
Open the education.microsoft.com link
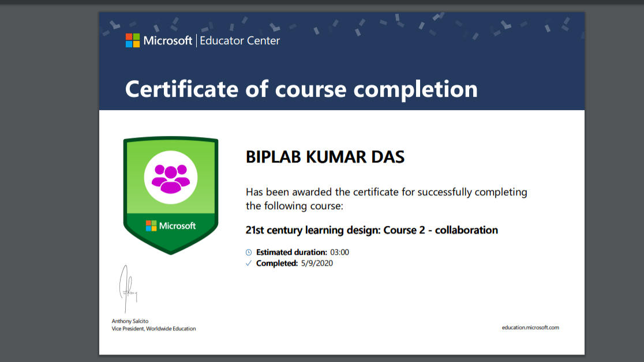click(x=530, y=327)
